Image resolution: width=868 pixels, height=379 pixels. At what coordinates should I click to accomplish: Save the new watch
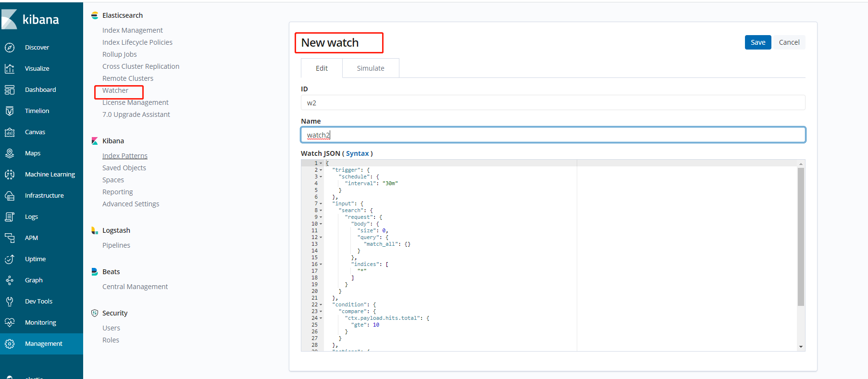click(x=758, y=42)
